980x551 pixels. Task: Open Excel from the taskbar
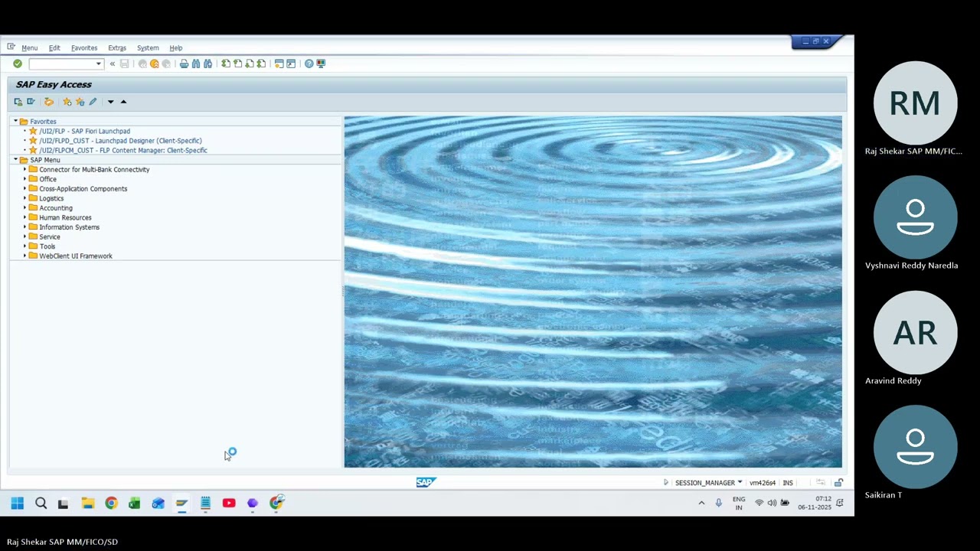click(135, 503)
